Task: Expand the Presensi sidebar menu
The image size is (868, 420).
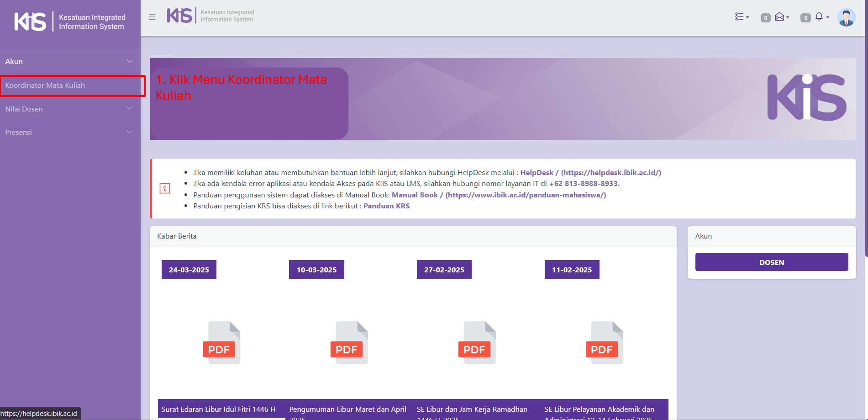Action: [68, 132]
